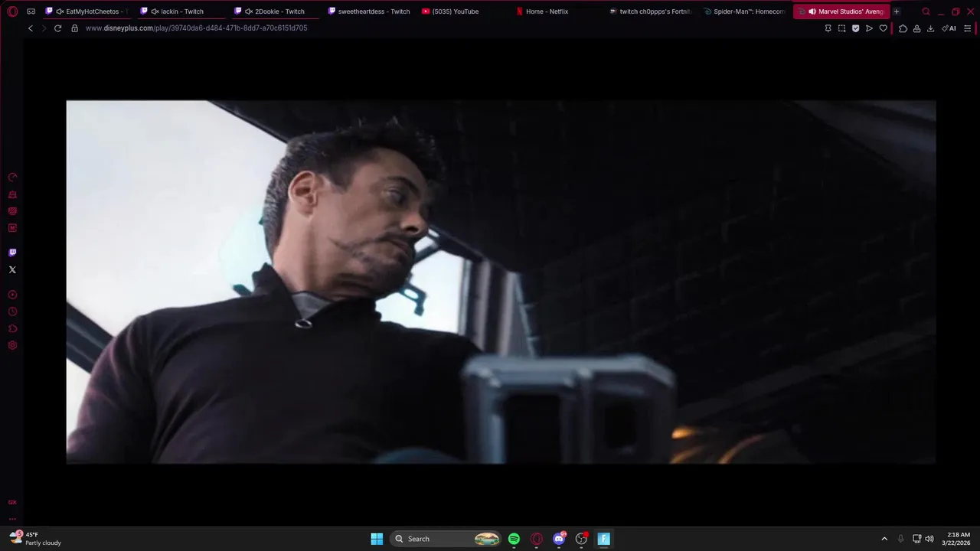
Task: Open the volume speaker tray icon
Action: pyautogui.click(x=929, y=539)
